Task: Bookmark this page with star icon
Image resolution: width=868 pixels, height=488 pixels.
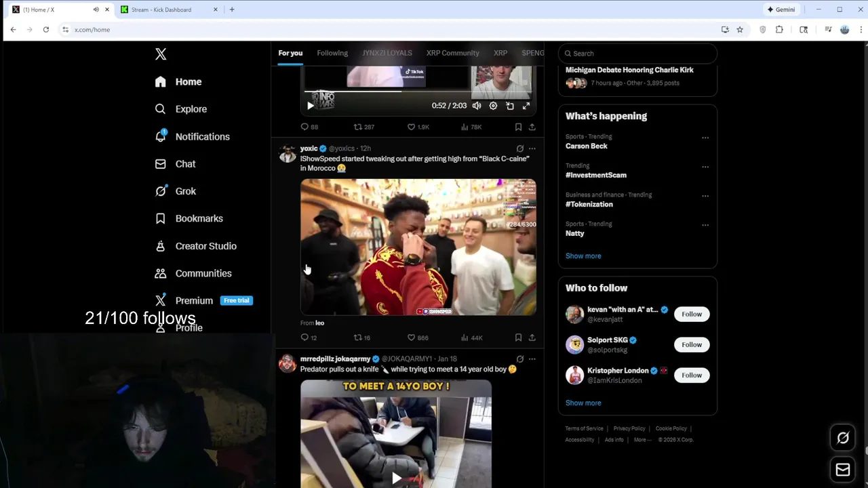Action: point(740,30)
